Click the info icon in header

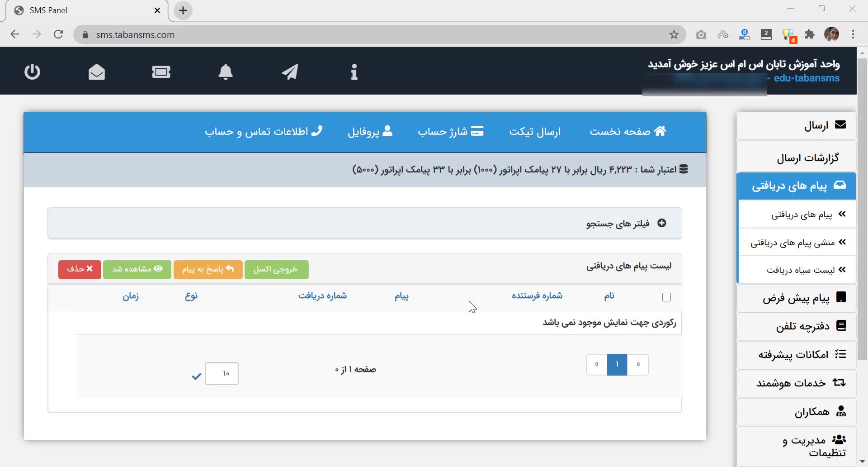354,72
